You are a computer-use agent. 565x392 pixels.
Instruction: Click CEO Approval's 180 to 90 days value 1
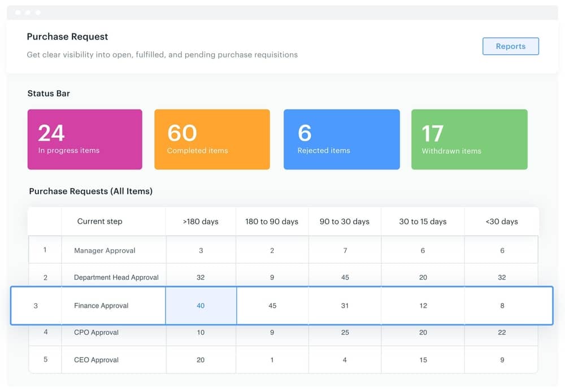tap(272, 360)
